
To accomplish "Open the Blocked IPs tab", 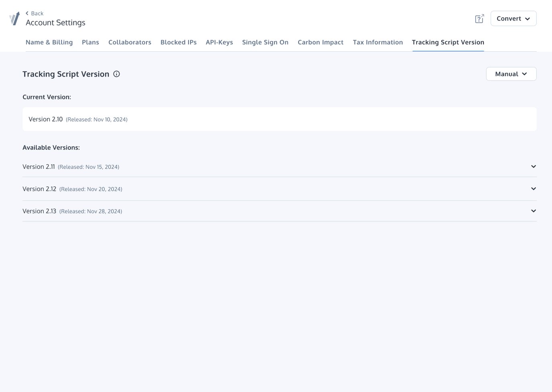I will (179, 42).
